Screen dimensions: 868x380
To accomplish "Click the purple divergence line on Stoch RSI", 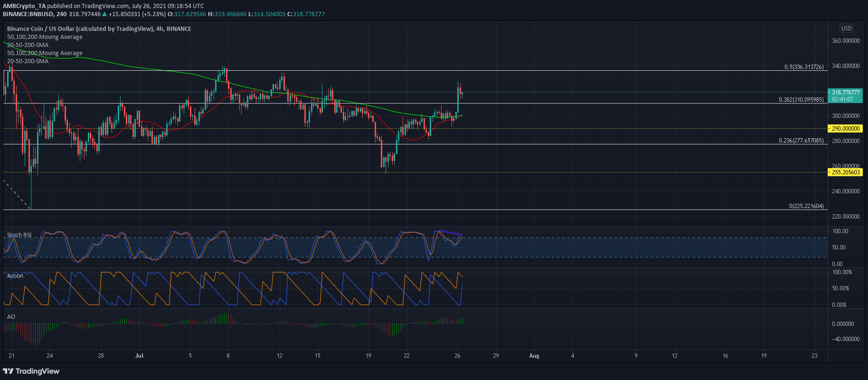I will [x=450, y=233].
